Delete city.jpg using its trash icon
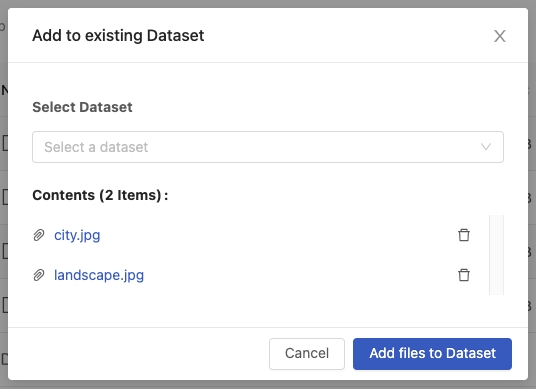This screenshot has width=536, height=389. click(464, 235)
